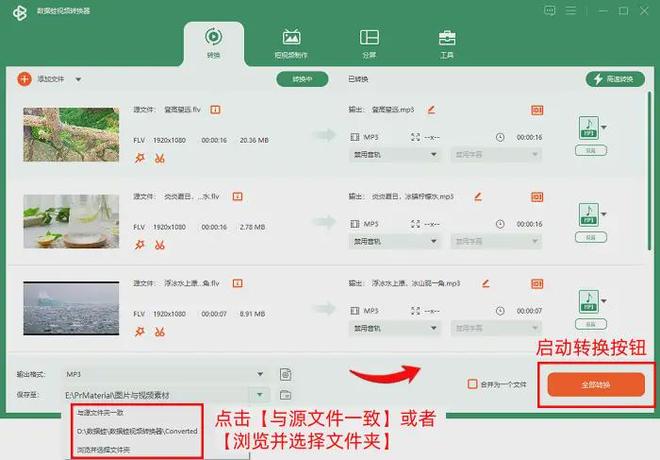Open audio track dropdown in third row
Screen dimensions: 660x460
coord(394,328)
